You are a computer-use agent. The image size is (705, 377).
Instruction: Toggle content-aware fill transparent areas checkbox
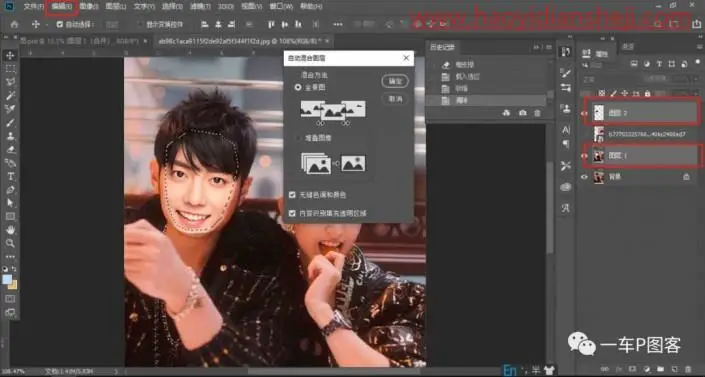pyautogui.click(x=292, y=213)
